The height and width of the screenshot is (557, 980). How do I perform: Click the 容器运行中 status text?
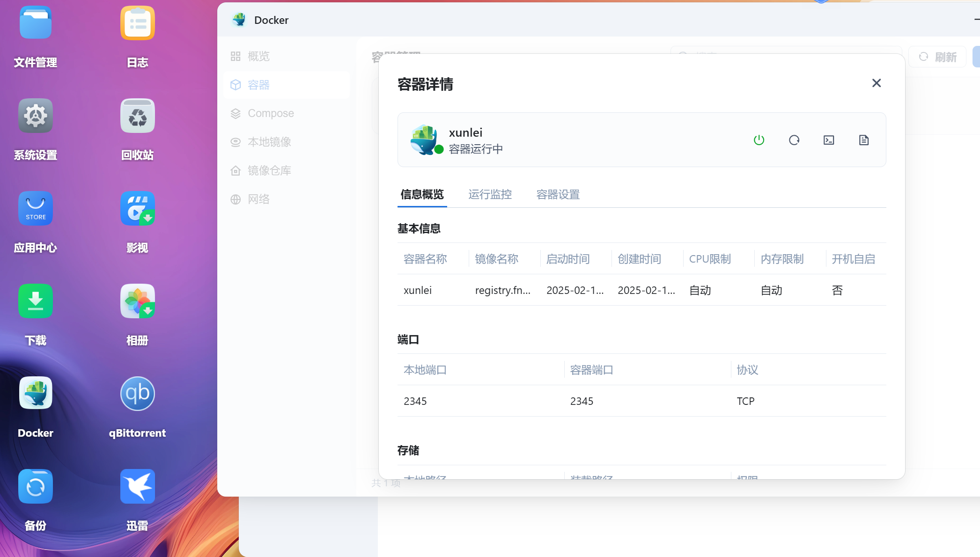(x=476, y=149)
